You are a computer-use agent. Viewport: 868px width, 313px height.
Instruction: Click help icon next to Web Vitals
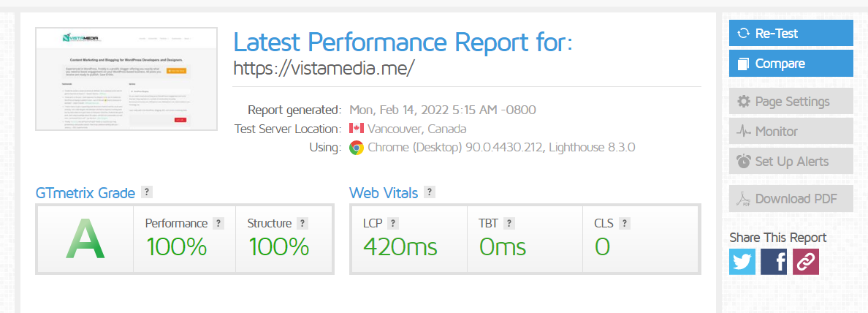coord(430,192)
